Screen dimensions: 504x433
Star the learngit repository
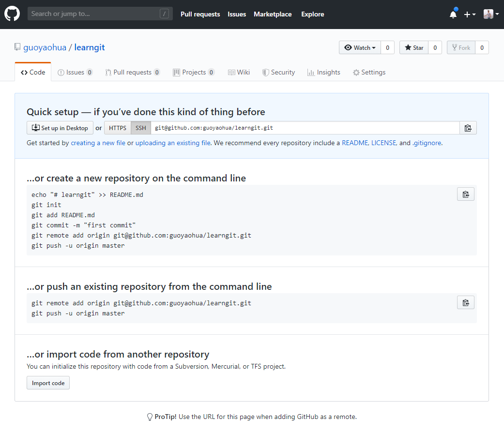point(414,48)
